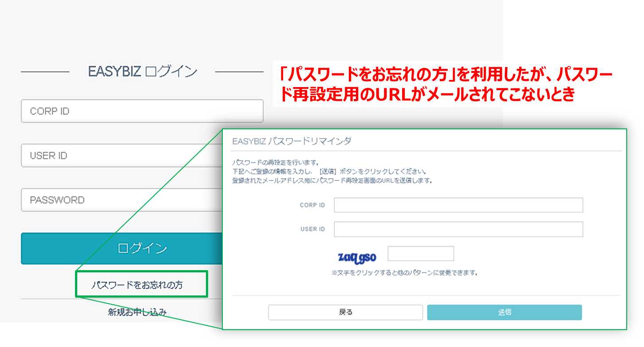Click the PASSWORD field on the login form

142,200
